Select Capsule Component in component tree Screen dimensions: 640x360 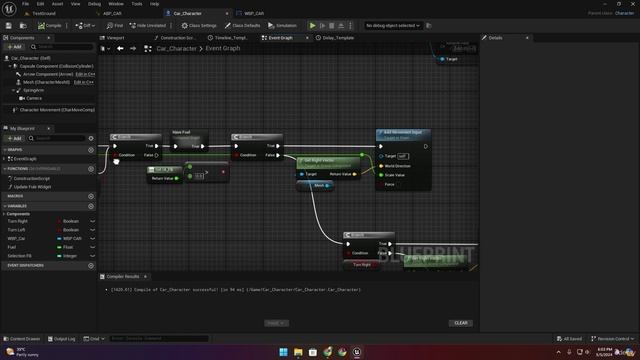pyautogui.click(x=56, y=66)
